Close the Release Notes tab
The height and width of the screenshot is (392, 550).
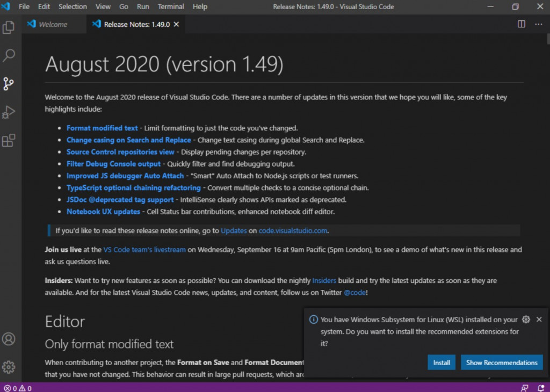[x=176, y=24]
